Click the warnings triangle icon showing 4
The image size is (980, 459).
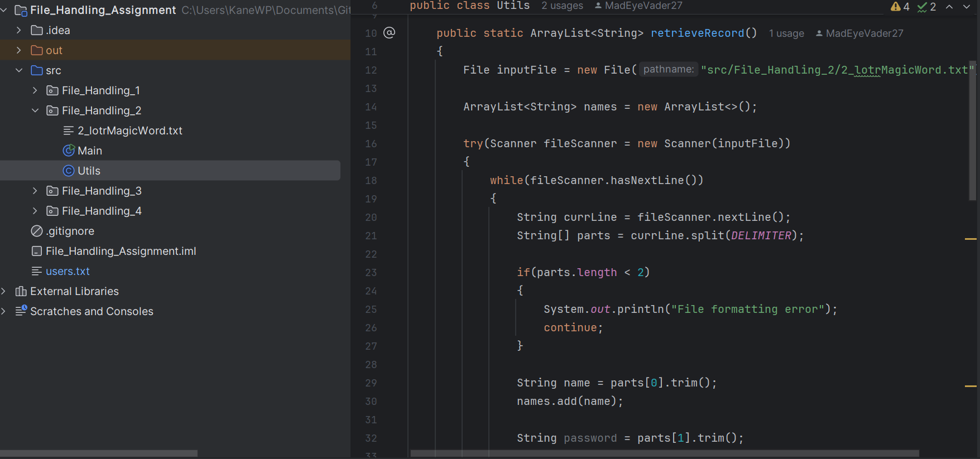(896, 7)
